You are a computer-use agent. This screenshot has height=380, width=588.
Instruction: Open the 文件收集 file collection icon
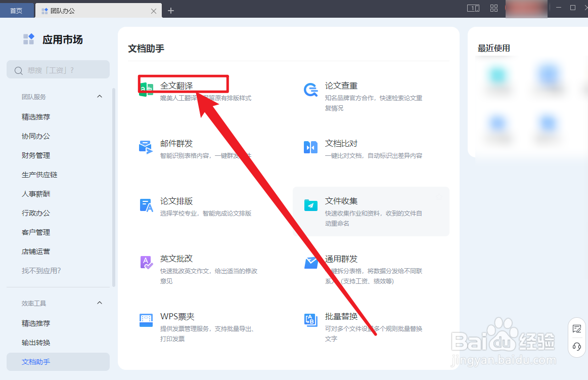(310, 204)
